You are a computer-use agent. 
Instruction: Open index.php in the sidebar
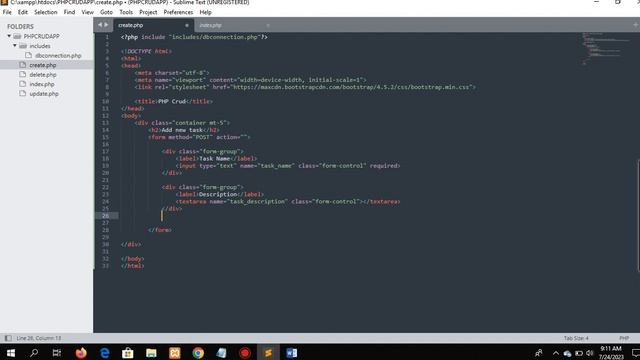pyautogui.click(x=42, y=84)
